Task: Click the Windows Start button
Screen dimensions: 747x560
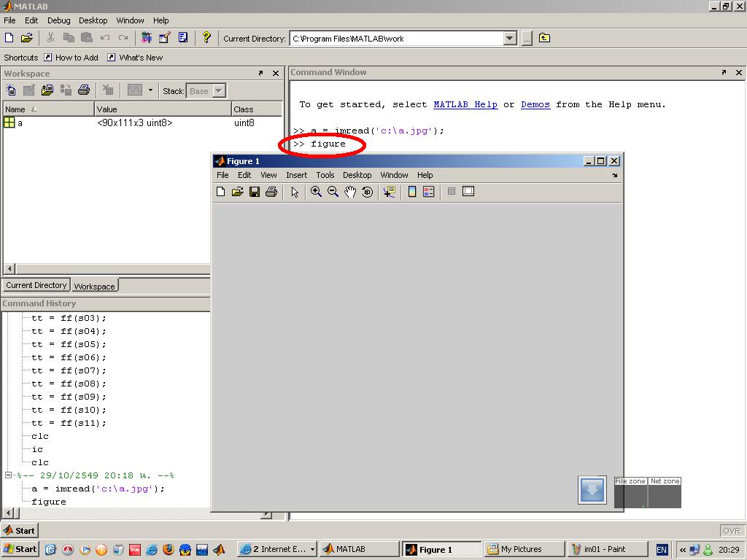Action: coord(20,549)
